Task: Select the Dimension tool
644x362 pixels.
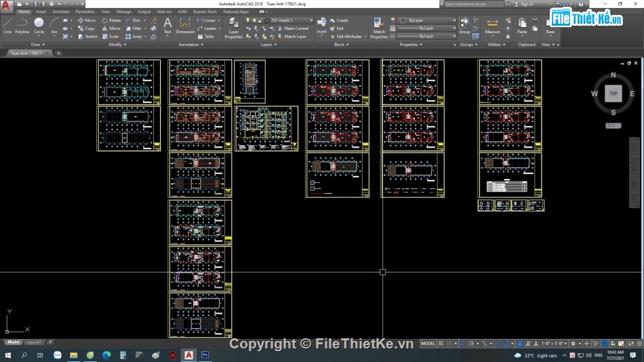Action: pyautogui.click(x=185, y=26)
